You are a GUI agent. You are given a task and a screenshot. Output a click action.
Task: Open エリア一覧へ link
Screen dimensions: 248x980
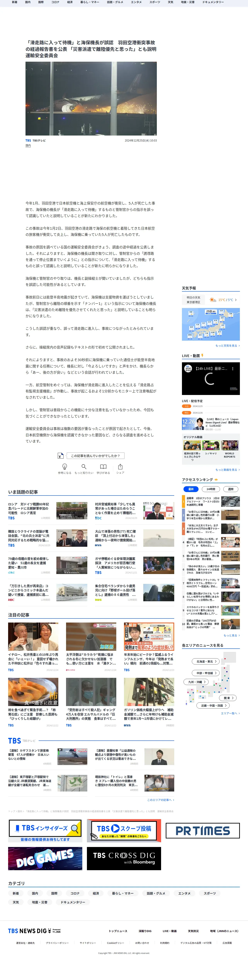point(230,713)
